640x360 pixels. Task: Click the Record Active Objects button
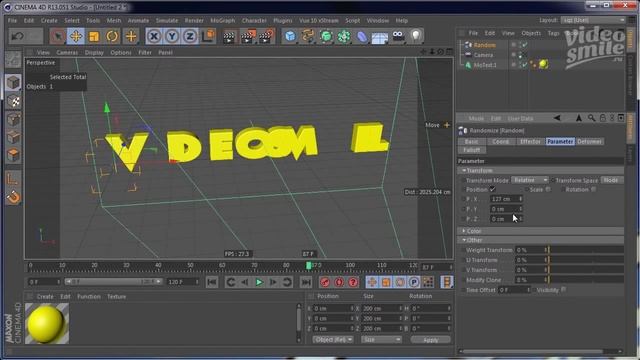[x=325, y=282]
